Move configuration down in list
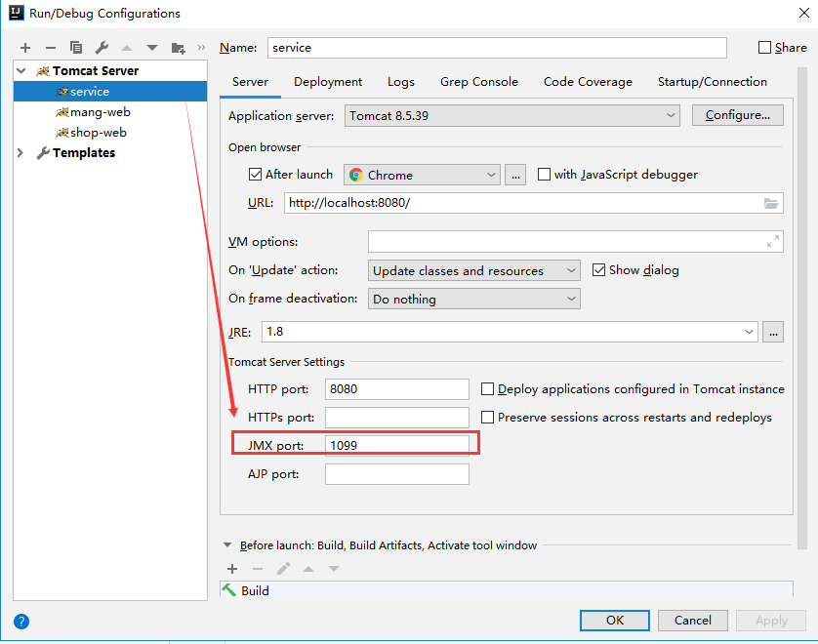The image size is (818, 644). 152,48
